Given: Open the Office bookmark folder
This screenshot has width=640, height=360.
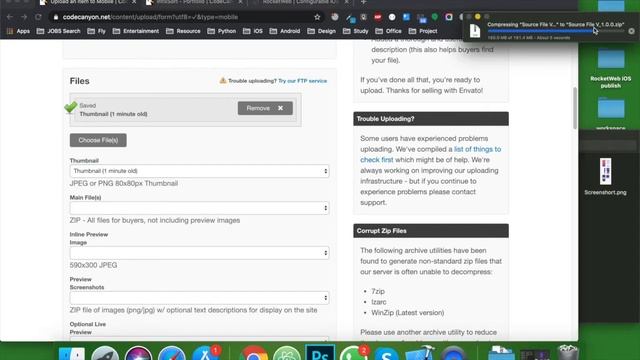Looking at the screenshot, I should click(x=388, y=31).
